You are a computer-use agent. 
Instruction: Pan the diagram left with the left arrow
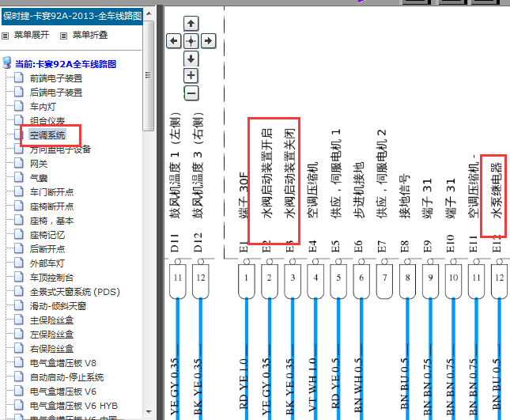174,41
